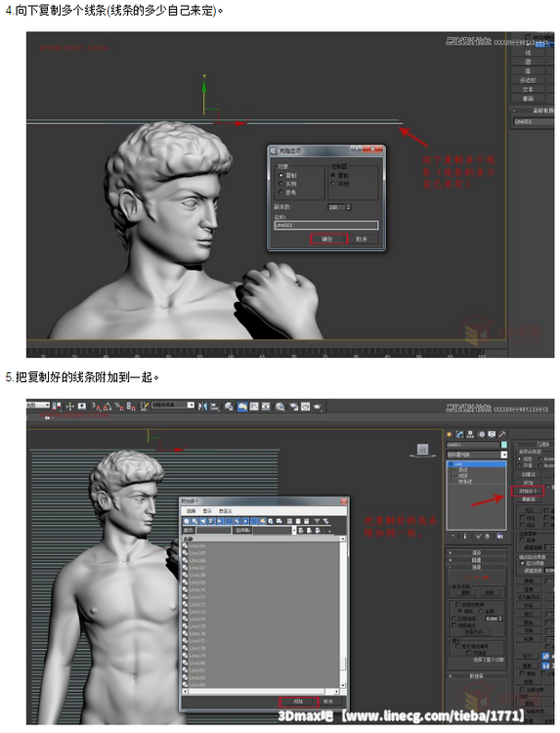This screenshot has width=560, height=733.
Task: Expand the 插值 rollout
Action: click(x=477, y=560)
